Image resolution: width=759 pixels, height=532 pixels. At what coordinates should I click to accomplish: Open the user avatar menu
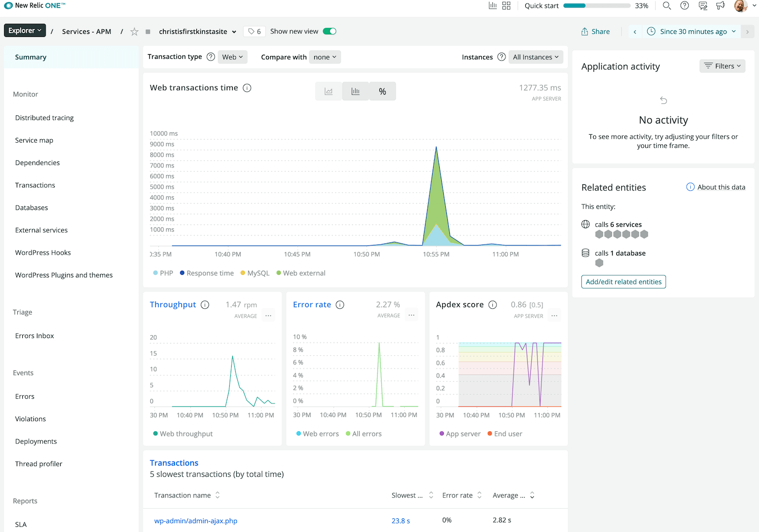(745, 6)
